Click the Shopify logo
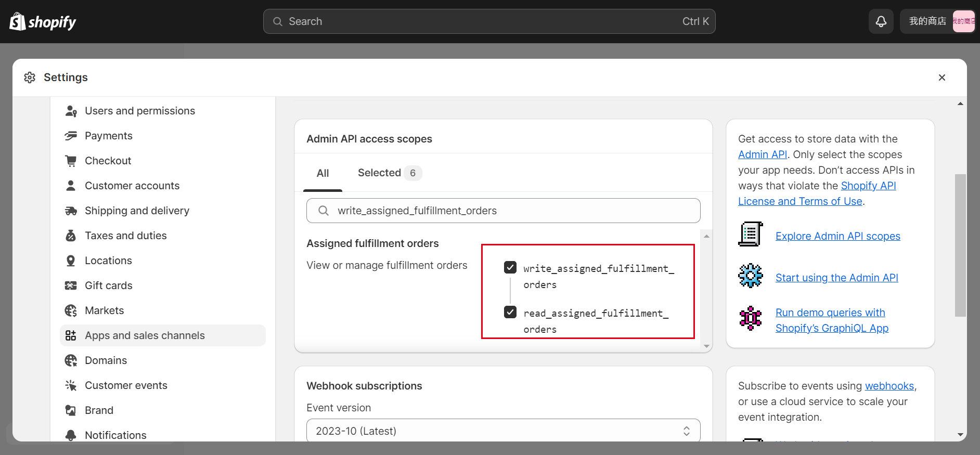This screenshot has width=980, height=455. click(x=43, y=21)
